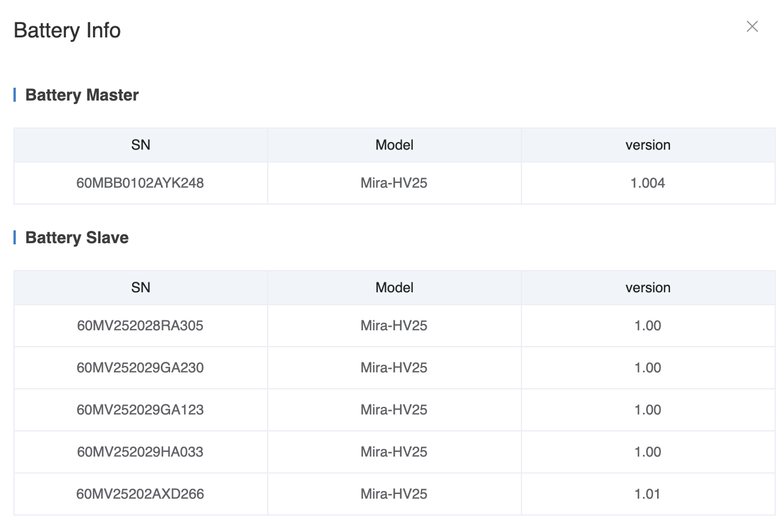Click the version of slave 60MV252028RA305
This screenshot has height=532, width=781.
coord(648,326)
